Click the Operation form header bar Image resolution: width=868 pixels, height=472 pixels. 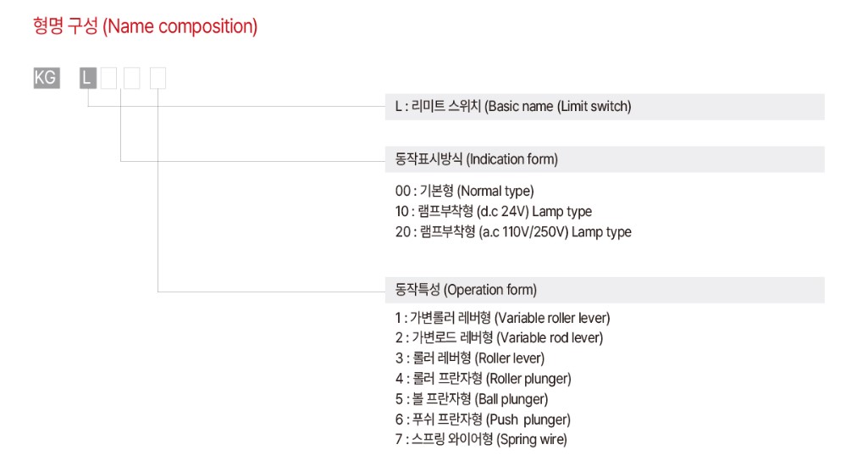click(605, 291)
